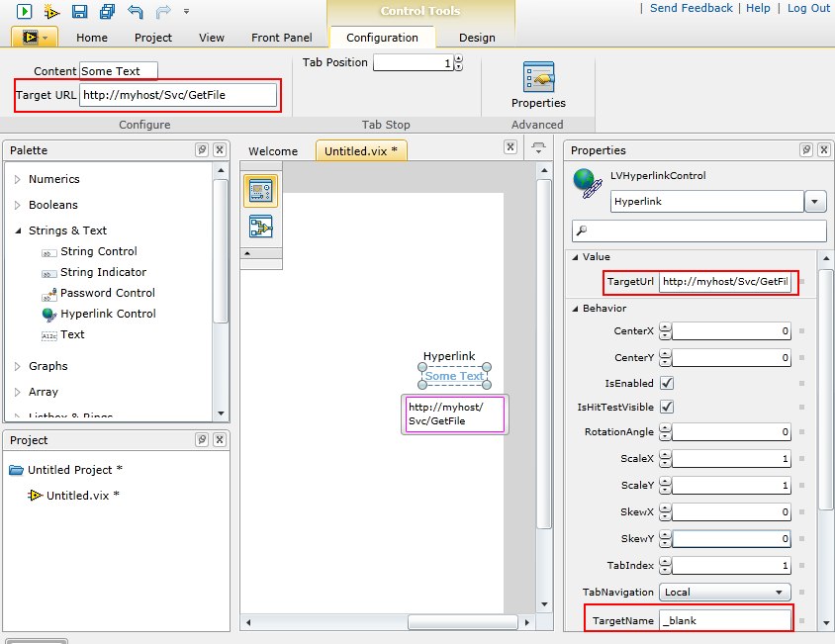Image resolution: width=835 pixels, height=644 pixels.
Task: Click the Properties panel scroll down arrow
Action: click(825, 622)
